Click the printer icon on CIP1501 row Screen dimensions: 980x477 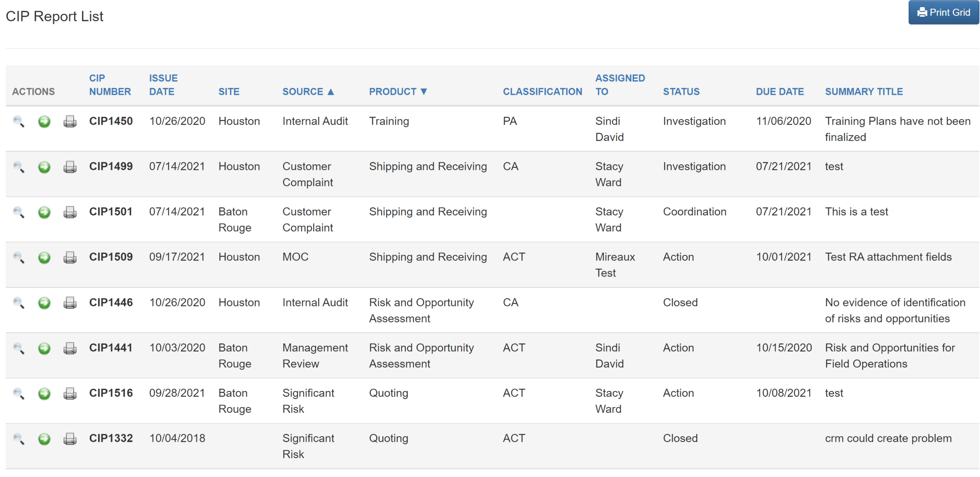click(70, 212)
